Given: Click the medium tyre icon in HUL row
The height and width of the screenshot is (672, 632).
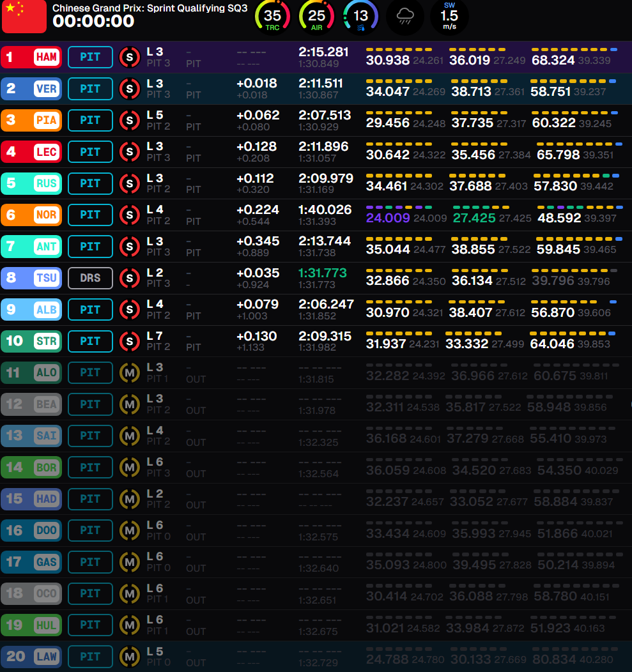Looking at the screenshot, I should click(x=130, y=625).
